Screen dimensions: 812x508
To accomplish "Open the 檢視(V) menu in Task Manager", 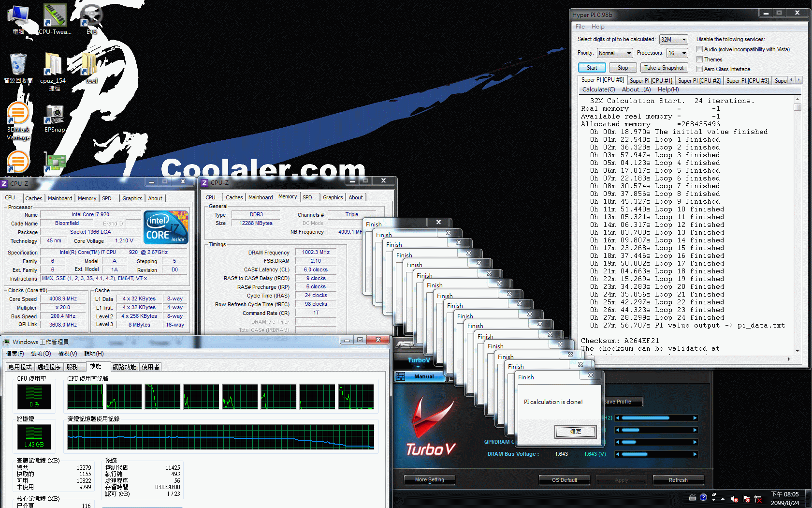I will (x=68, y=354).
